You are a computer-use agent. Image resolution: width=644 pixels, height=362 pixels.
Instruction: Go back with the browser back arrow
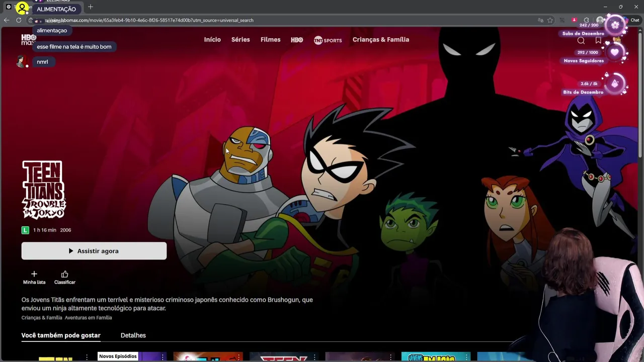pos(7,20)
